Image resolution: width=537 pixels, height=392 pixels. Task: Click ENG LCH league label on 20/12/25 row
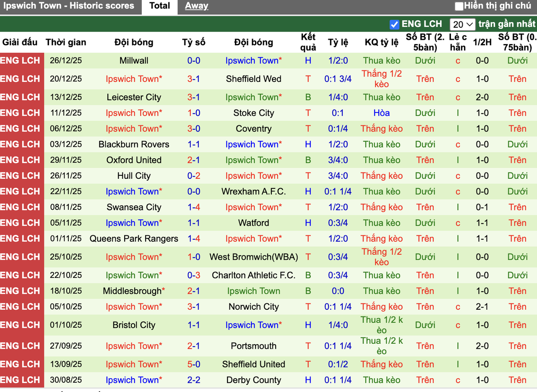(x=20, y=79)
